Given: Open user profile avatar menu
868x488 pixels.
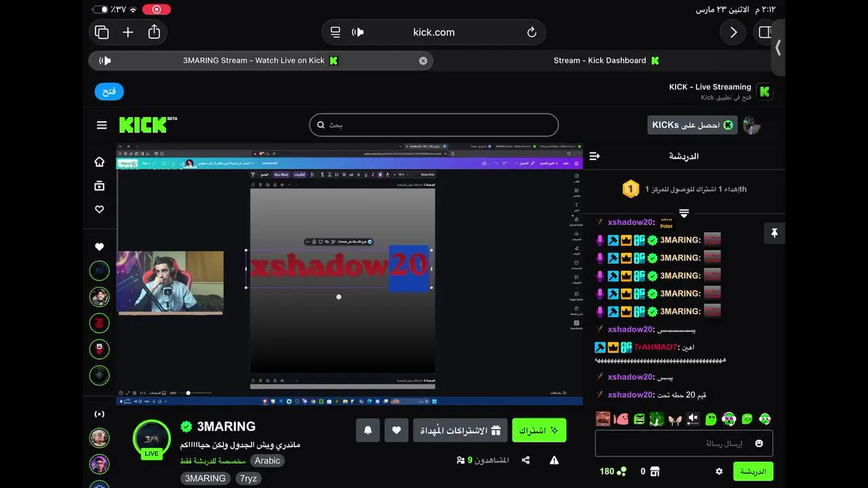Looking at the screenshot, I should click(751, 125).
